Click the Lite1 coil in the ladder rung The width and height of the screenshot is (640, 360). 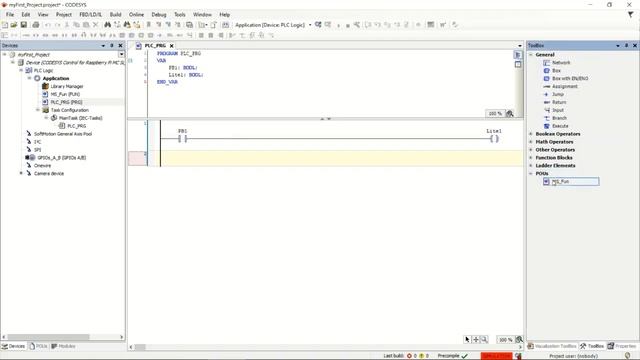pos(494,139)
